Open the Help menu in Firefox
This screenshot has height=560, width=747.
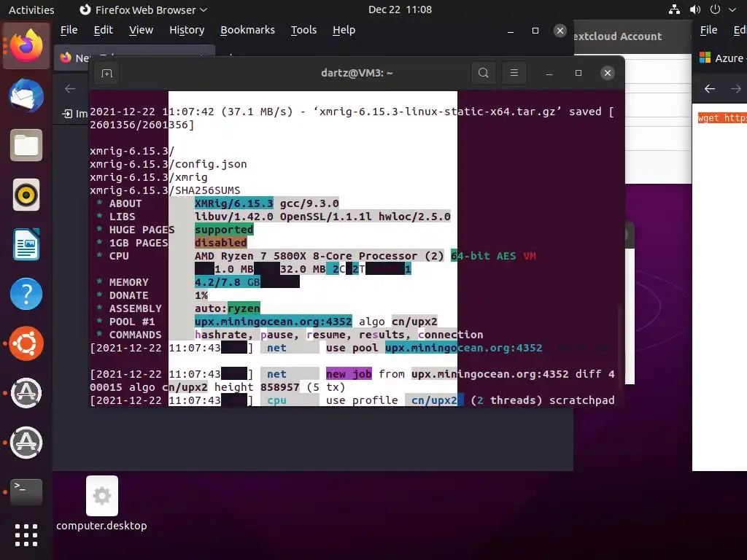[x=344, y=30]
